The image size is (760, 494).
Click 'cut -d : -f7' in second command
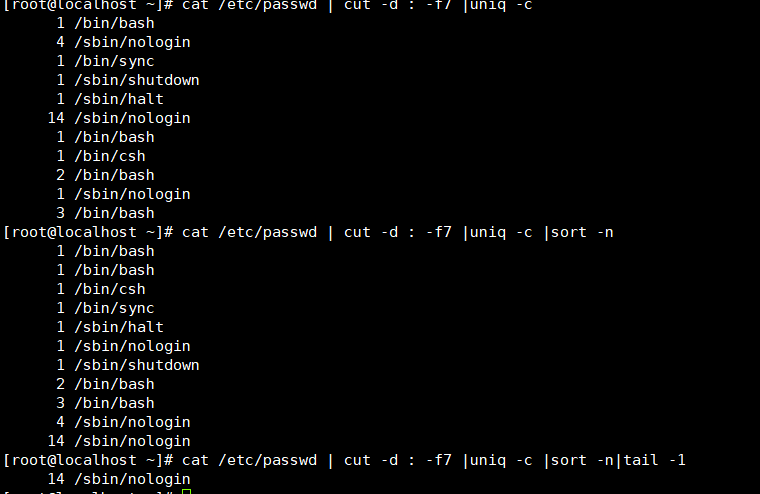(x=398, y=232)
